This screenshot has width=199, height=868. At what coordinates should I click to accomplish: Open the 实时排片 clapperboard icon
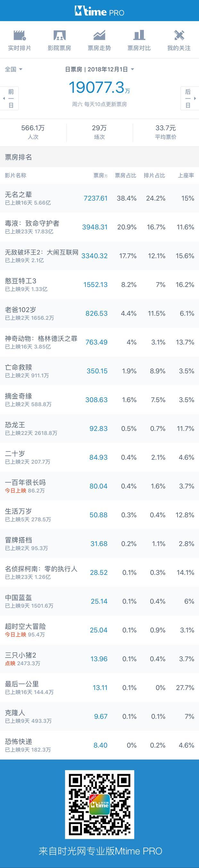20,35
